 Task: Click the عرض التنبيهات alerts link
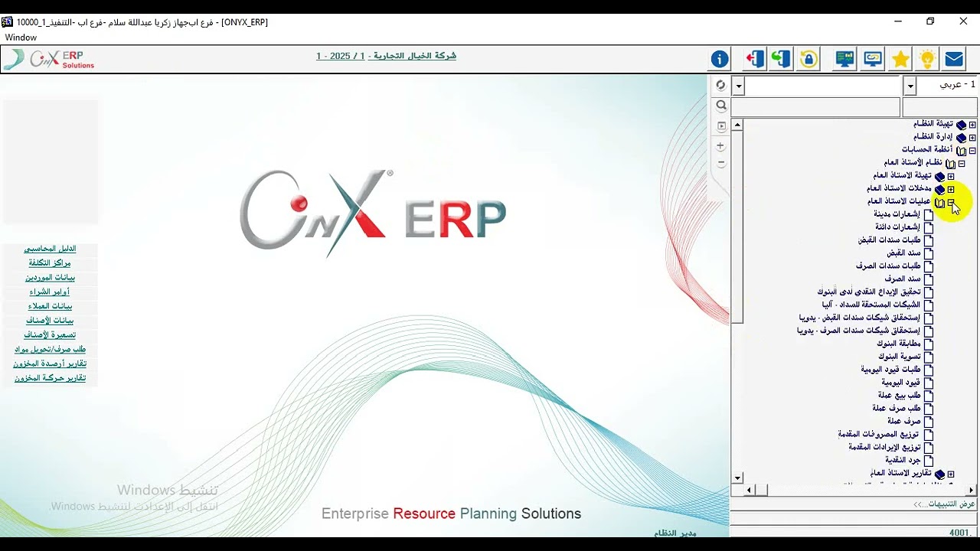click(944, 504)
